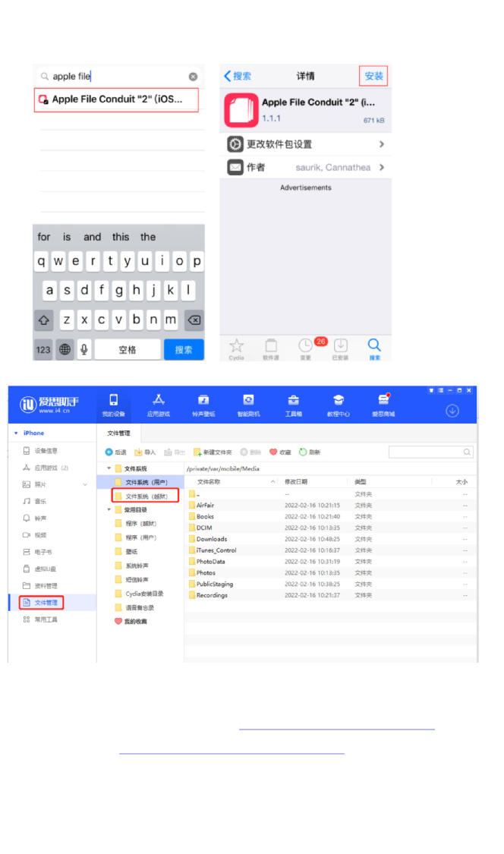Image resolution: width=504 pixels, height=854 pixels.
Task: Tap the back 搜索 link in details
Action: [238, 76]
